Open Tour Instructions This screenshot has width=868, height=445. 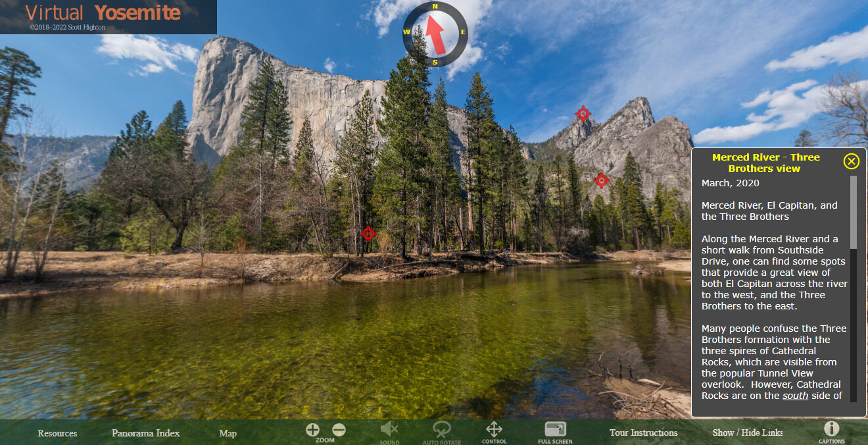click(643, 432)
